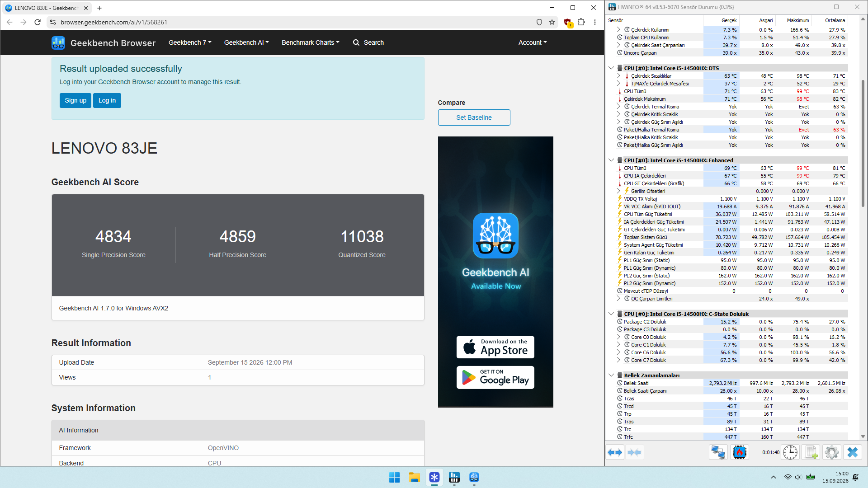Screen dimensions: 868x488
Task: Click the Geekbench Browser title link
Action: [x=113, y=43]
